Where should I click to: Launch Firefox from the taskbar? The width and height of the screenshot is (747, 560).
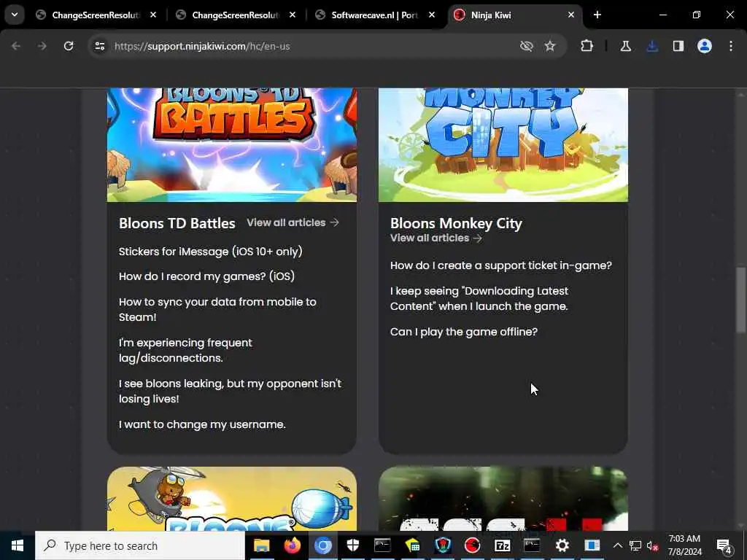click(292, 545)
